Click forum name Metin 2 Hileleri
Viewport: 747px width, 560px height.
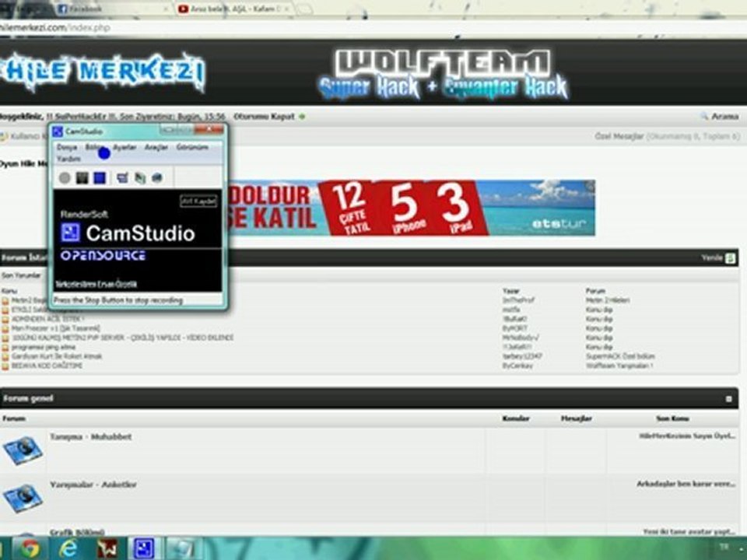click(x=608, y=300)
